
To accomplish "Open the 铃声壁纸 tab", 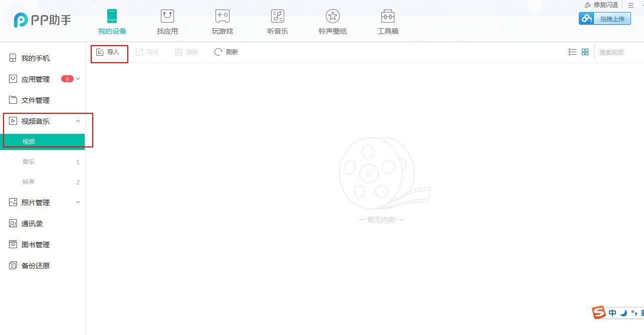I will coord(333,22).
